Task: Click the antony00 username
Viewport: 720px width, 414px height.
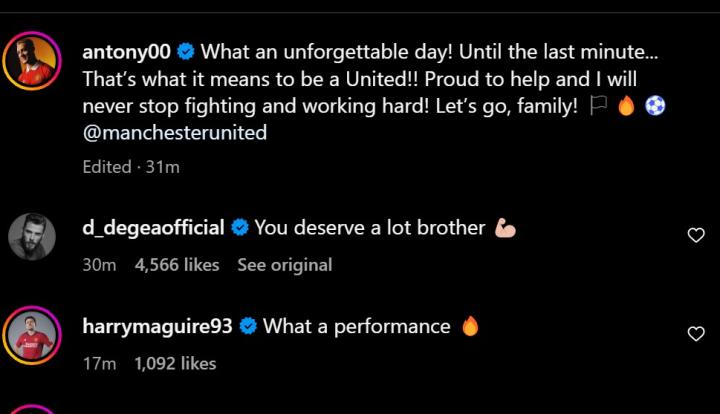Action: (x=126, y=52)
